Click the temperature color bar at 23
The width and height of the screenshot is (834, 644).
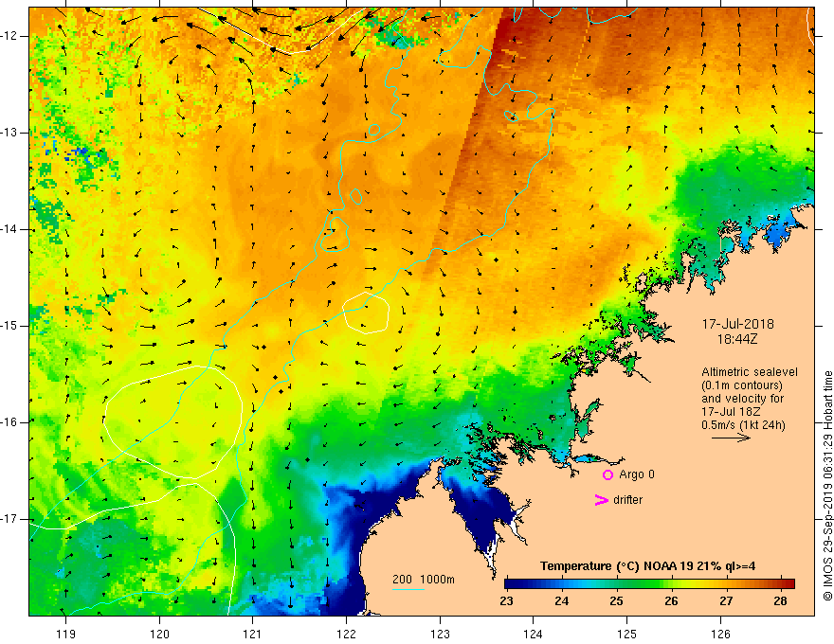pos(507,583)
